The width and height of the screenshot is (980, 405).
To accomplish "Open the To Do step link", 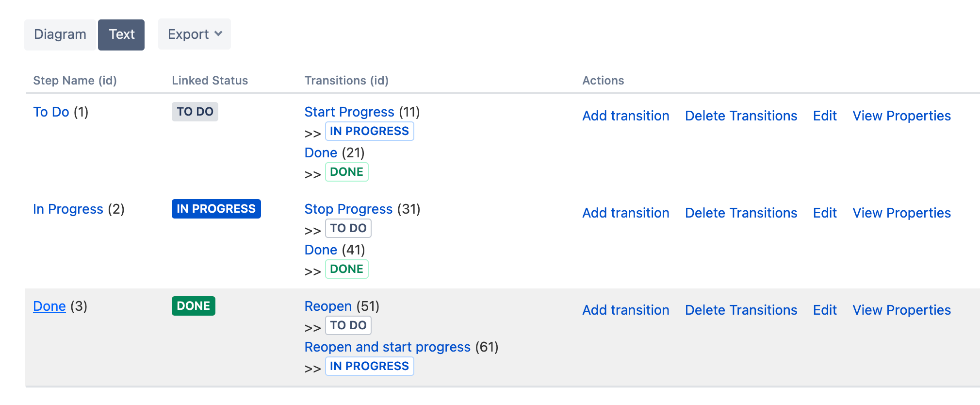I will click(51, 112).
